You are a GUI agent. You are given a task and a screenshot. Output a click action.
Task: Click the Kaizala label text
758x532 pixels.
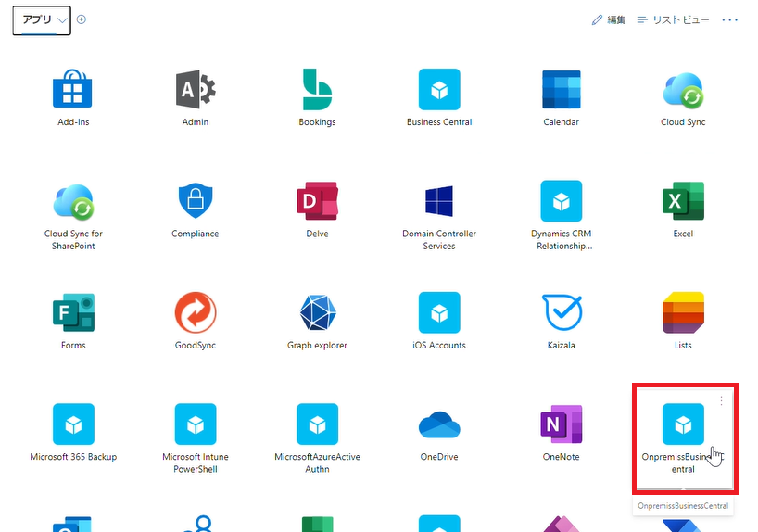click(x=561, y=346)
